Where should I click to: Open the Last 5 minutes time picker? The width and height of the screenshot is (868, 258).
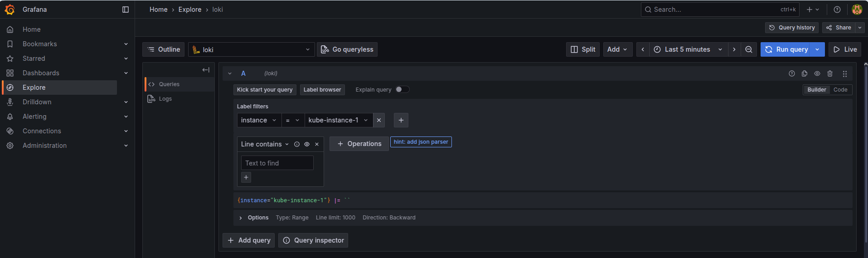tap(689, 49)
